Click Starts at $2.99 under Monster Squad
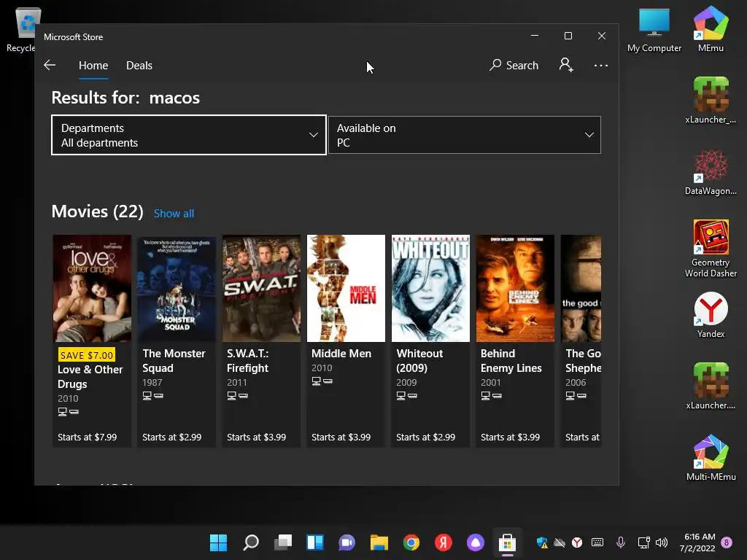 tap(172, 437)
